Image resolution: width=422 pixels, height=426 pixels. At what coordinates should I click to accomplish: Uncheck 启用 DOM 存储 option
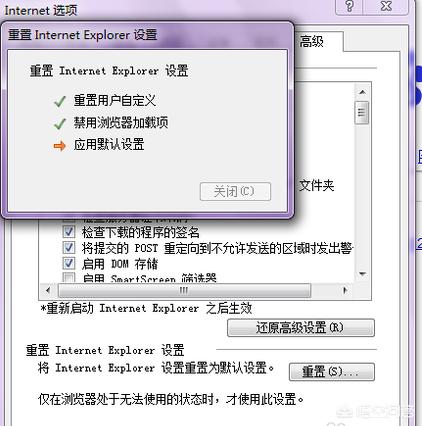pos(69,263)
